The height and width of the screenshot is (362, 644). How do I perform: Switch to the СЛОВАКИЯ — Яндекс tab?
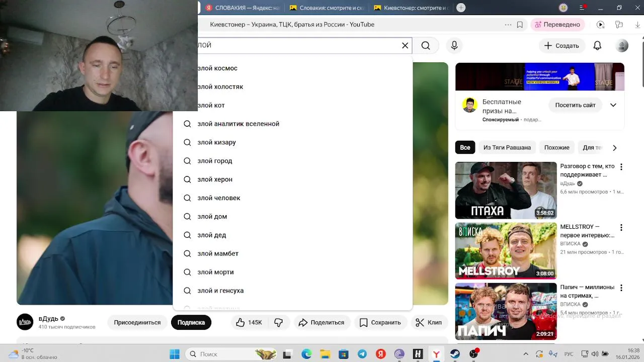(243, 8)
